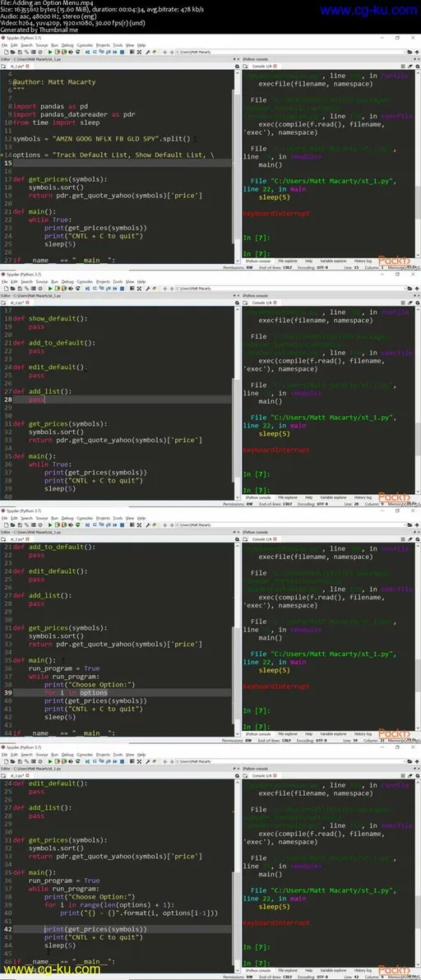This screenshot has height=980, width=421.
Task: Switch to Help pane tab in options[i-1] frame
Action: tap(308, 969)
